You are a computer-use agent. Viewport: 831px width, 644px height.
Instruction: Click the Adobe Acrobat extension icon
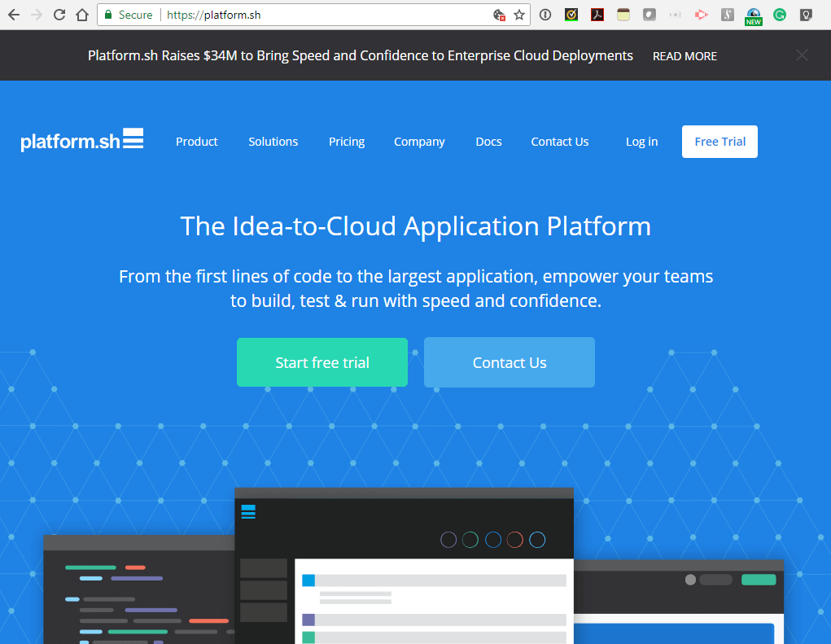pyautogui.click(x=597, y=15)
